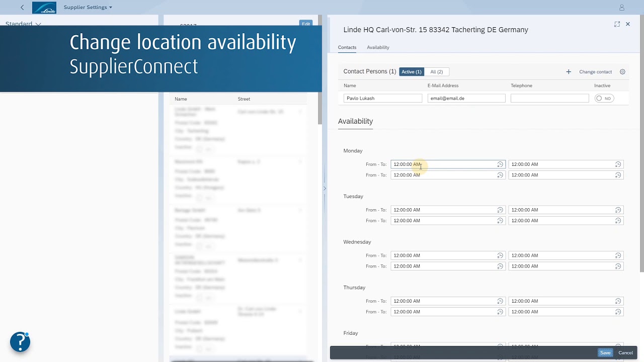The height and width of the screenshot is (362, 644).
Task: Cancel the availability changes
Action: [x=625, y=353]
